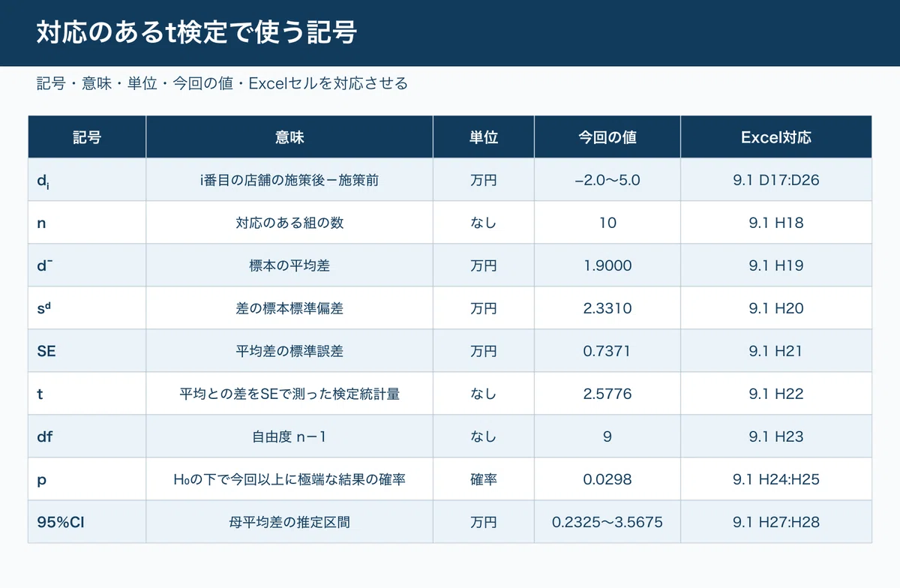
Task: Select the unit cell 確率
Action: (484, 478)
